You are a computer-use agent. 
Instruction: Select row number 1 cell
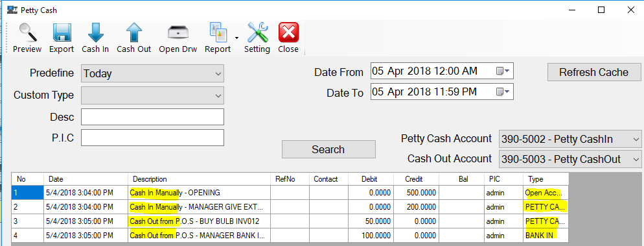click(27, 192)
